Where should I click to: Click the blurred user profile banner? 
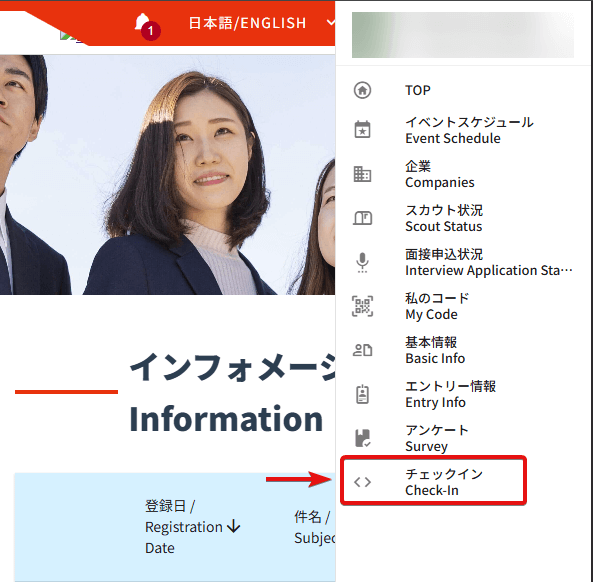click(463, 35)
